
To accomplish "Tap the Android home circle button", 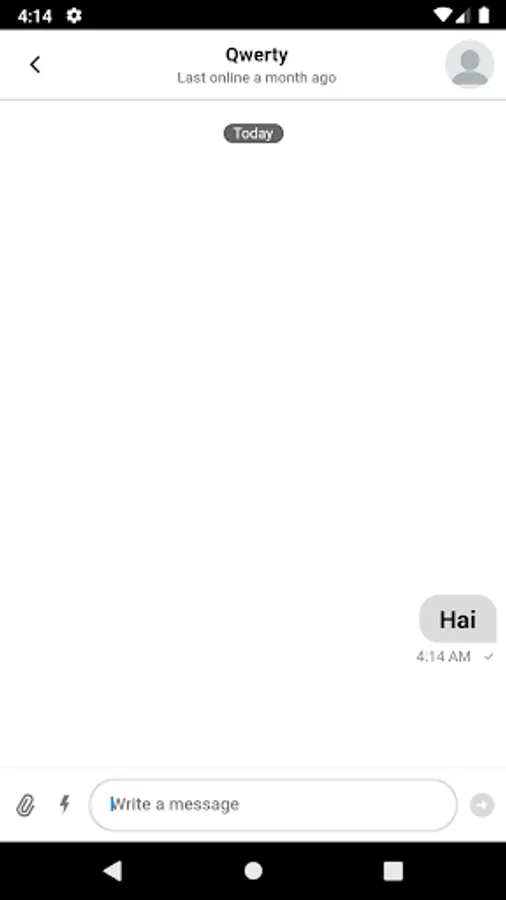I will (x=253, y=871).
